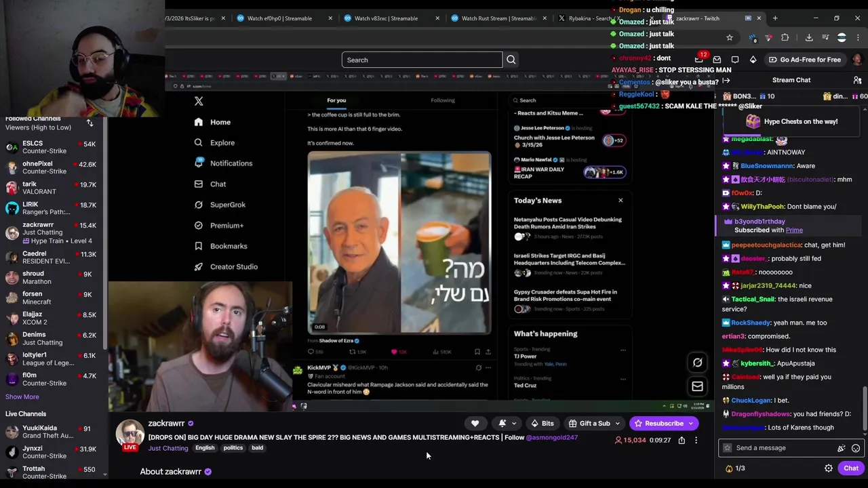Switch to the Watch Rust Stream tab
The height and width of the screenshot is (488, 868).
tap(498, 18)
